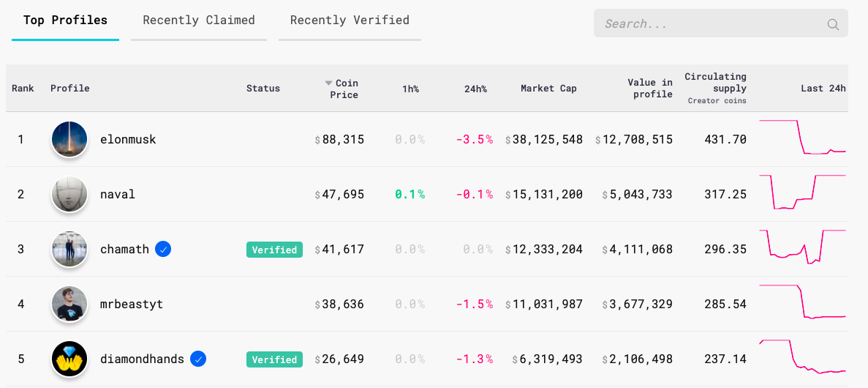Open diamondhands' diamond emoji avatar
Screen dimensions: 868x388
69,359
